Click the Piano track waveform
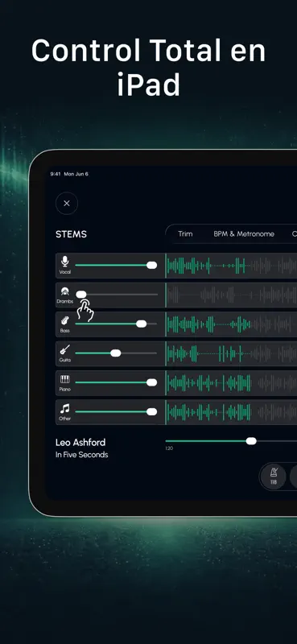This screenshot has width=297, height=644. 231,383
